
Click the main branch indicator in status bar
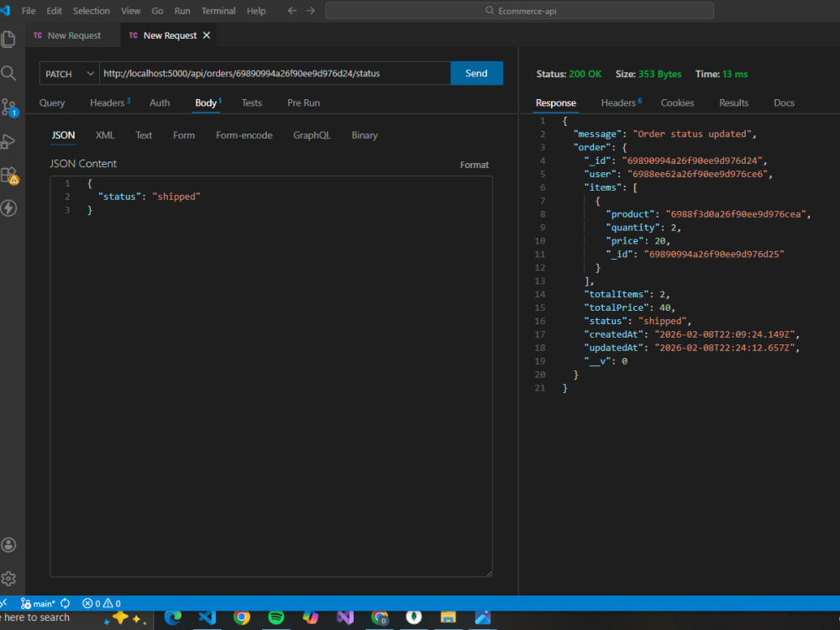[38, 604]
